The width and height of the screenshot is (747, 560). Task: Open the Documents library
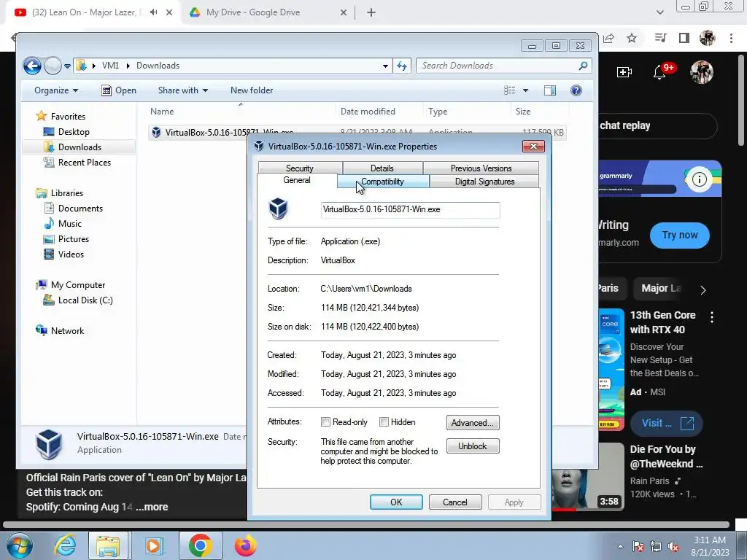click(x=74, y=208)
